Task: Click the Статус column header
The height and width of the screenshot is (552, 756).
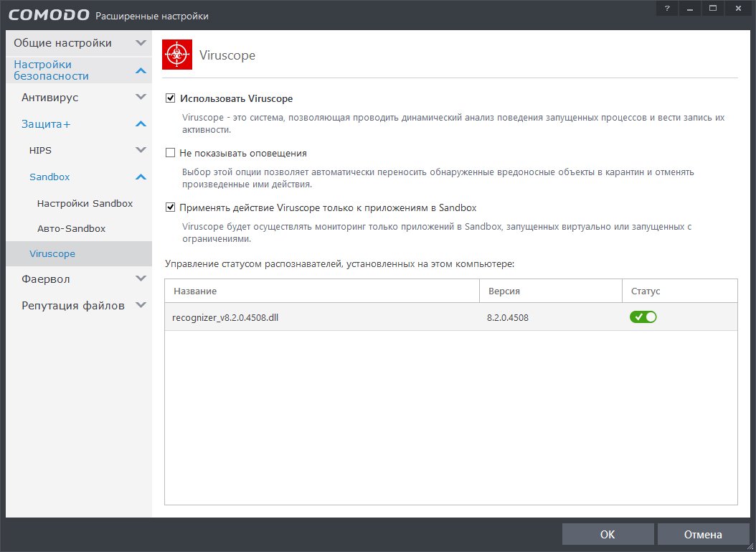Action: 680,291
